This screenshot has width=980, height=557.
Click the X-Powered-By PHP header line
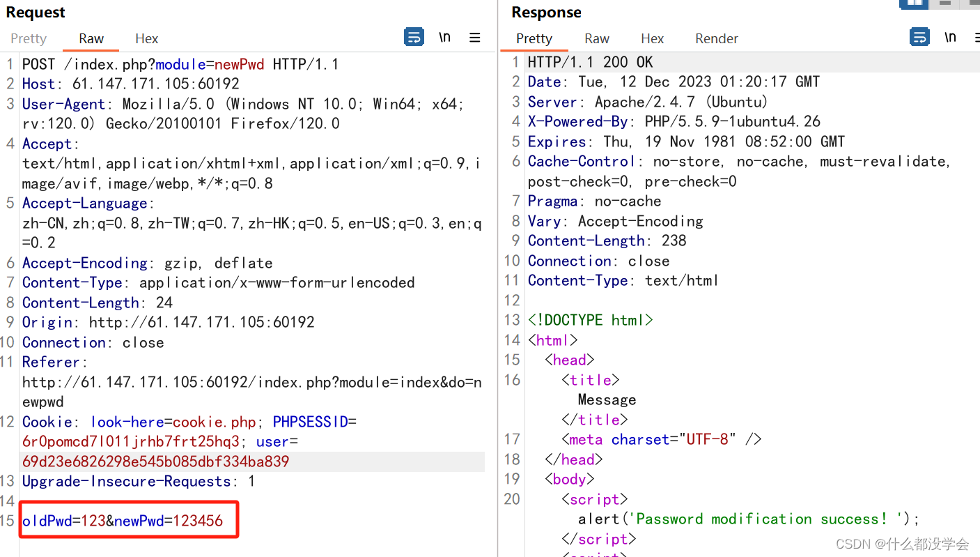674,121
